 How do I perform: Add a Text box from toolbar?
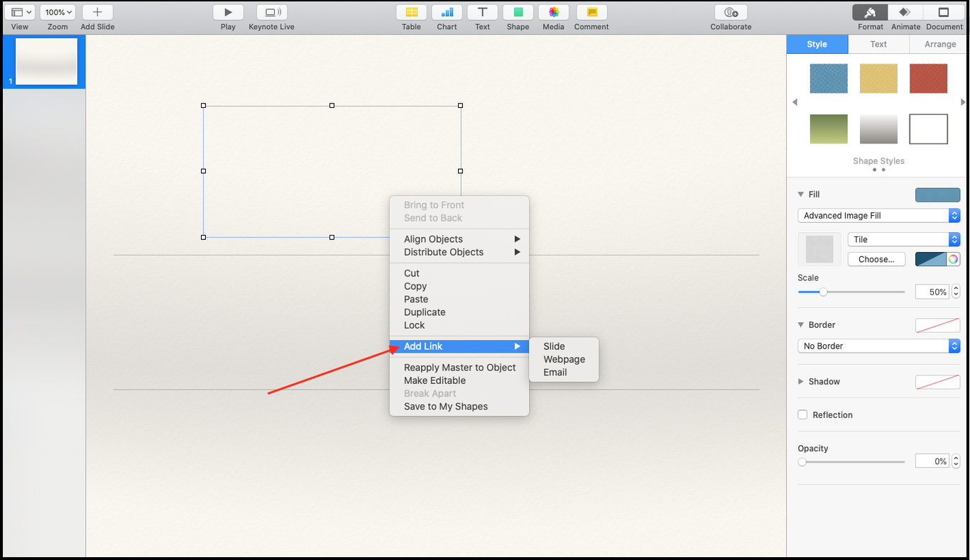(482, 13)
